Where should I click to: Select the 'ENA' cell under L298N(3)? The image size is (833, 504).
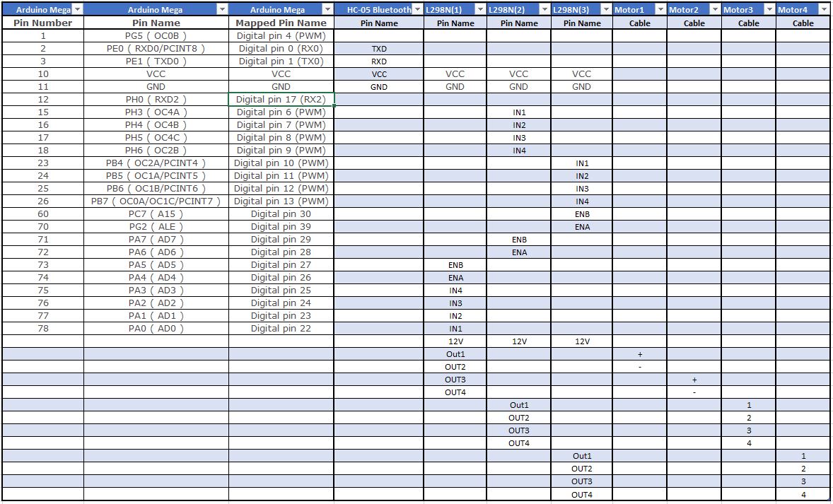click(x=582, y=227)
